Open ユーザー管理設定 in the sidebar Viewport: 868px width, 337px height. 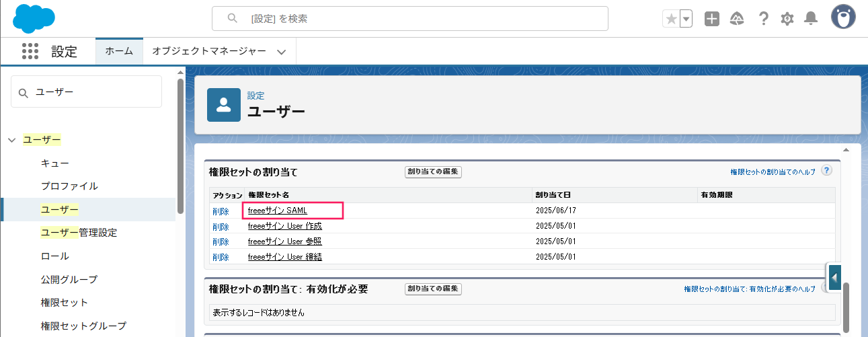(x=79, y=233)
